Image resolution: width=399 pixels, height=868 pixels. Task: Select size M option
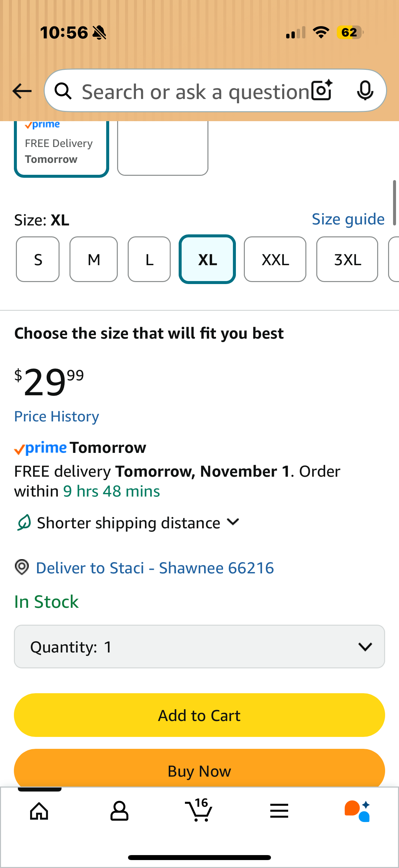(94, 259)
